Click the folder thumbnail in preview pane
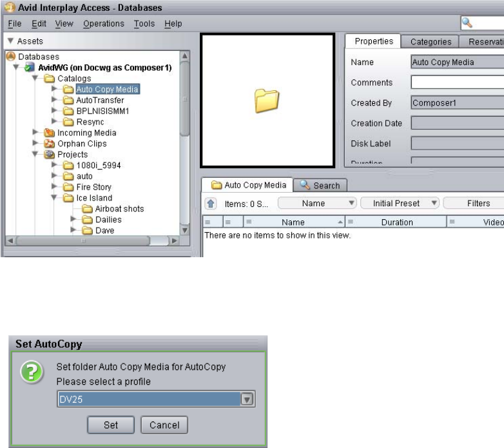 [x=267, y=101]
